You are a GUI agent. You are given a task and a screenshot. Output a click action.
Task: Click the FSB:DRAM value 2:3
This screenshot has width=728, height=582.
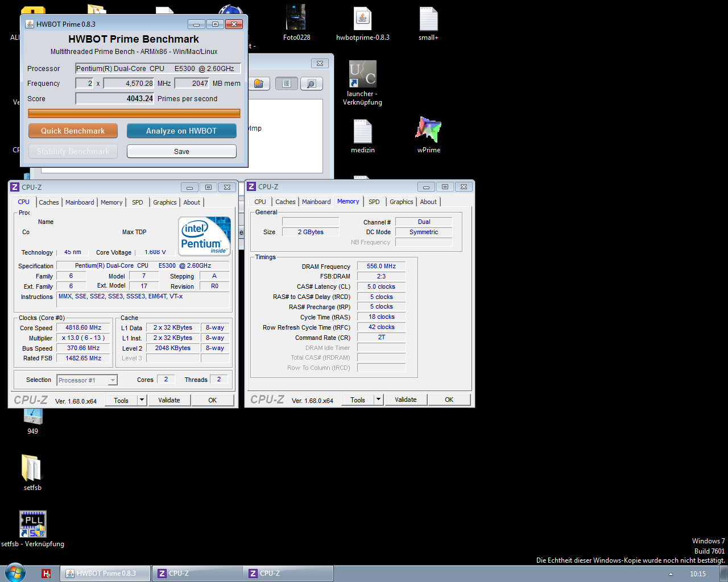tap(382, 276)
